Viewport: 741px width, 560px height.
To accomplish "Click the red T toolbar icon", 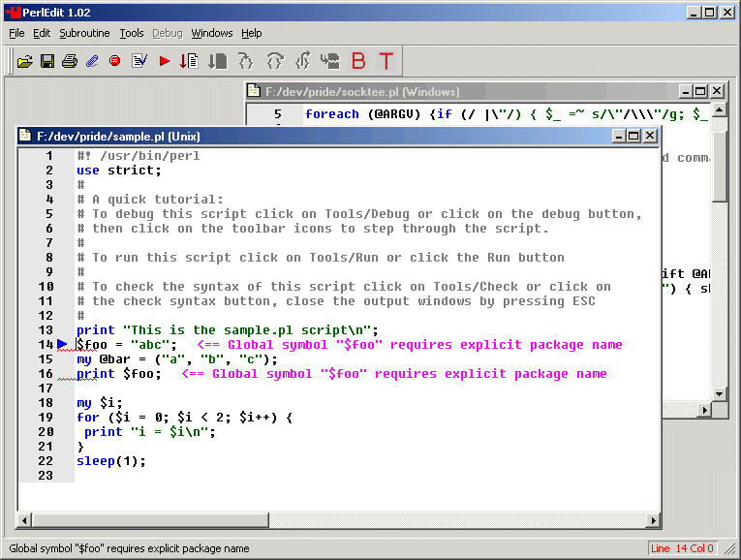I will [x=386, y=61].
